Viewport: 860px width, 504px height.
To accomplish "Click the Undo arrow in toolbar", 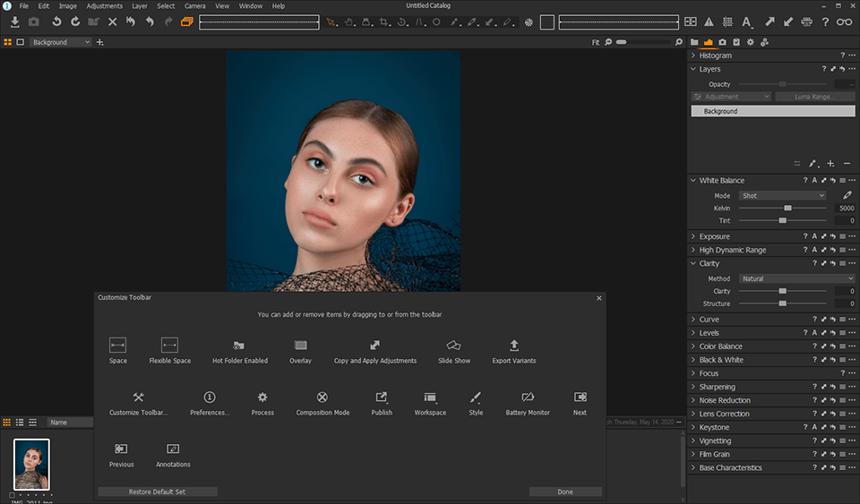I will click(x=150, y=21).
